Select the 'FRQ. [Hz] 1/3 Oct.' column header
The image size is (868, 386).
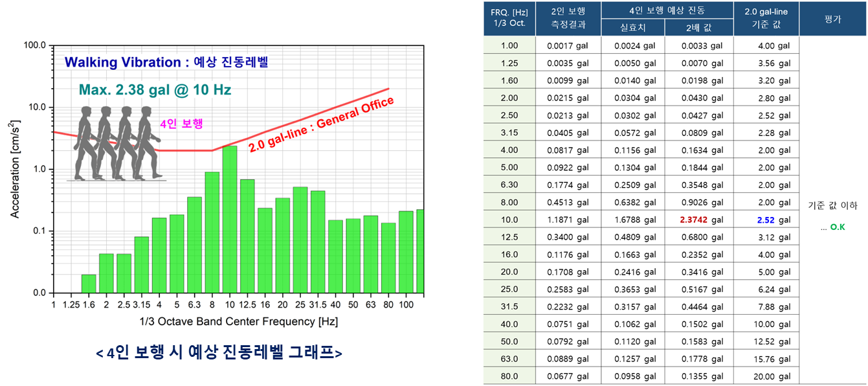(509, 18)
